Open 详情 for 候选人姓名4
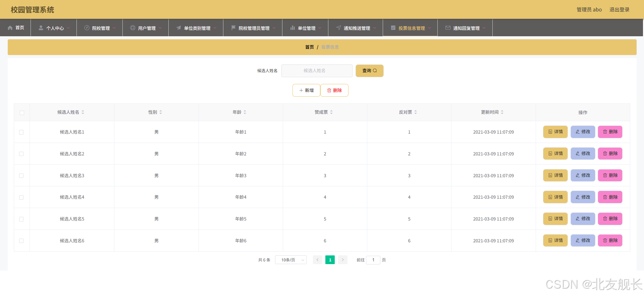Image resolution: width=644 pixels, height=295 pixels. pyautogui.click(x=555, y=197)
